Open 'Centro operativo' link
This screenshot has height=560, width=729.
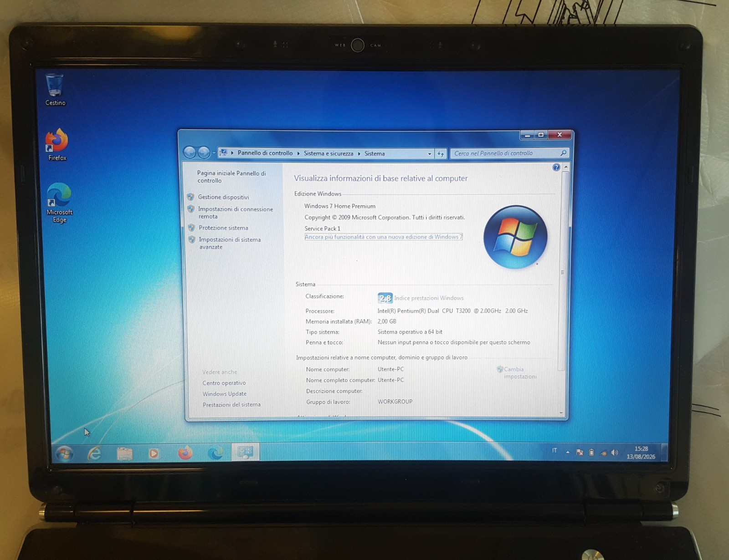point(224,383)
